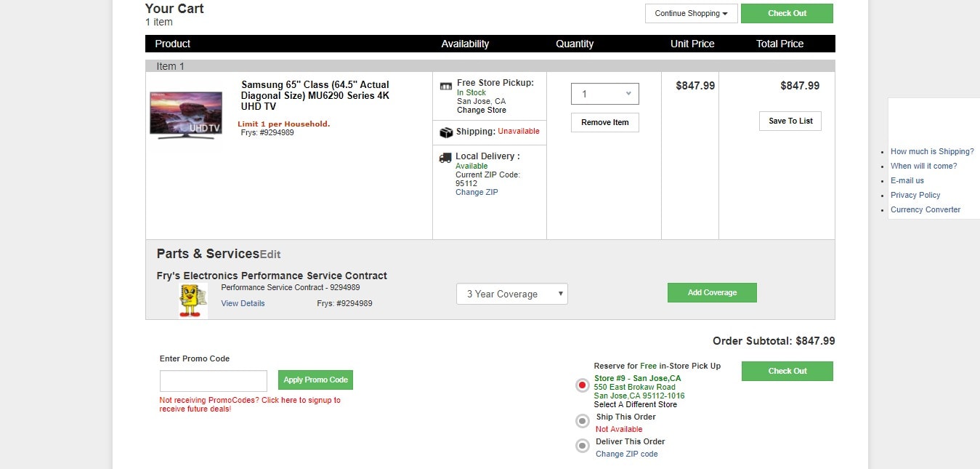Open the Samsung TV product image
Viewport: 980px width, 469px height.
186,115
